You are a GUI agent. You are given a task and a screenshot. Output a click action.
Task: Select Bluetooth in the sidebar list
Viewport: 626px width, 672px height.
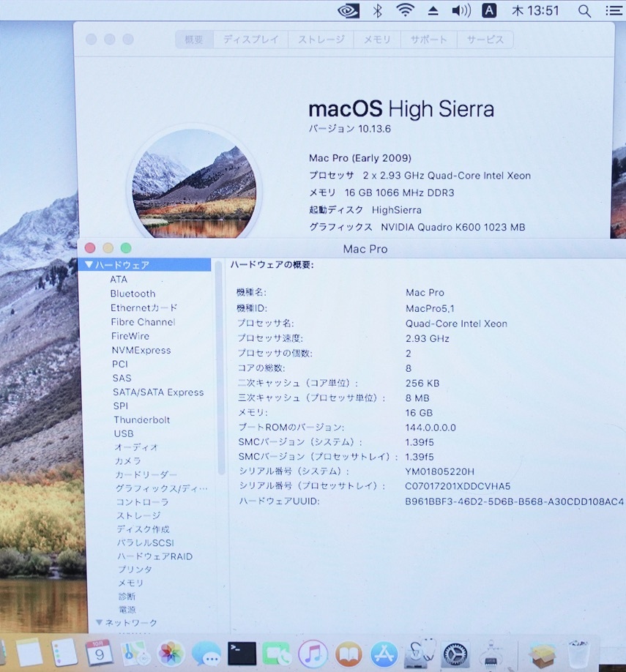[x=133, y=294]
